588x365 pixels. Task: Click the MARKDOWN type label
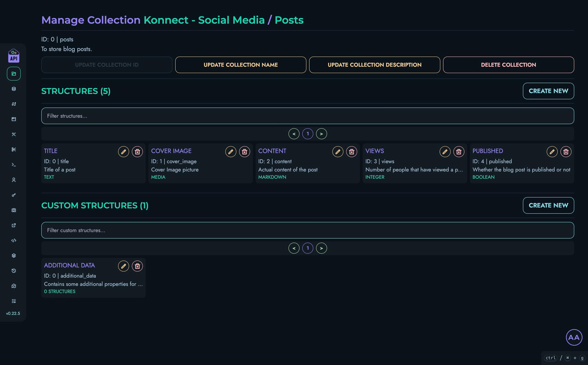click(x=272, y=177)
